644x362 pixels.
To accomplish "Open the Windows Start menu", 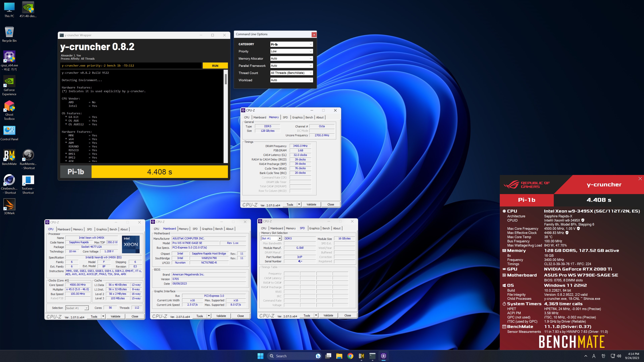I will (x=260, y=356).
